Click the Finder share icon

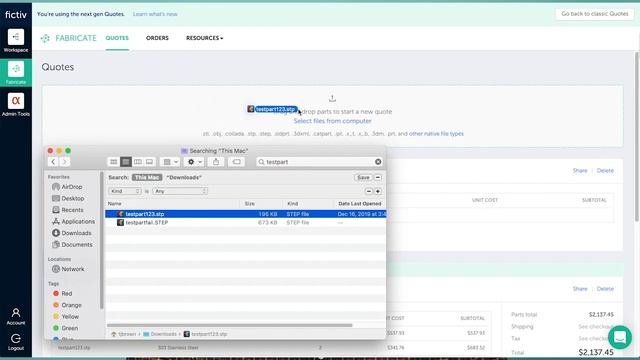pos(216,162)
